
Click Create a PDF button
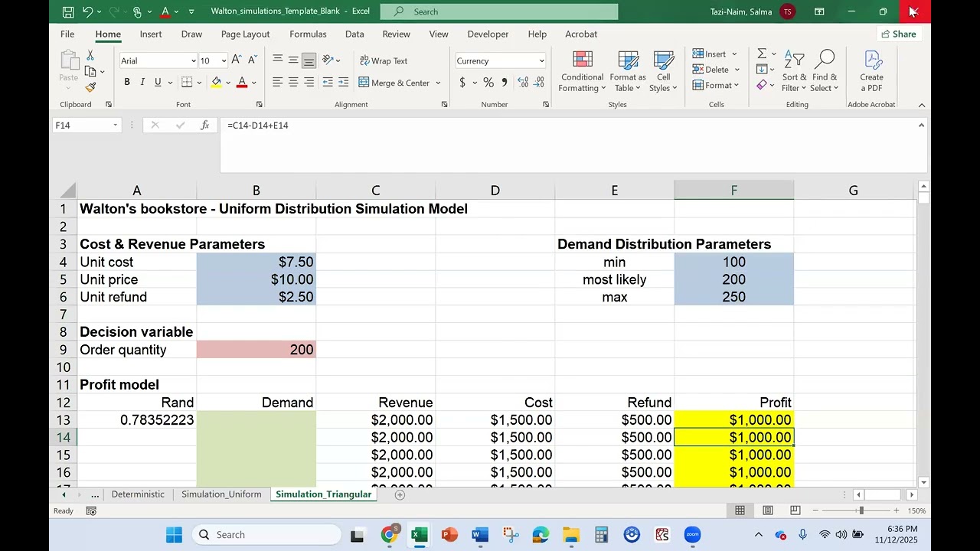pos(871,72)
